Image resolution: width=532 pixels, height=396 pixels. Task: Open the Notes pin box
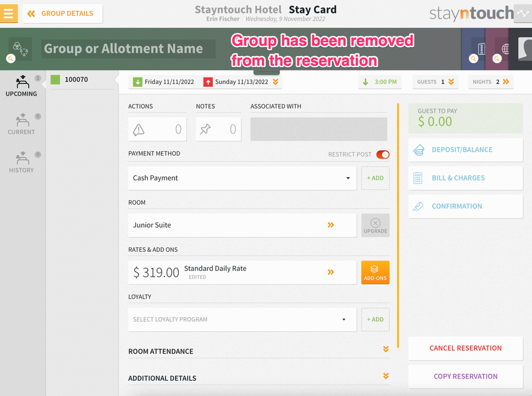(219, 129)
